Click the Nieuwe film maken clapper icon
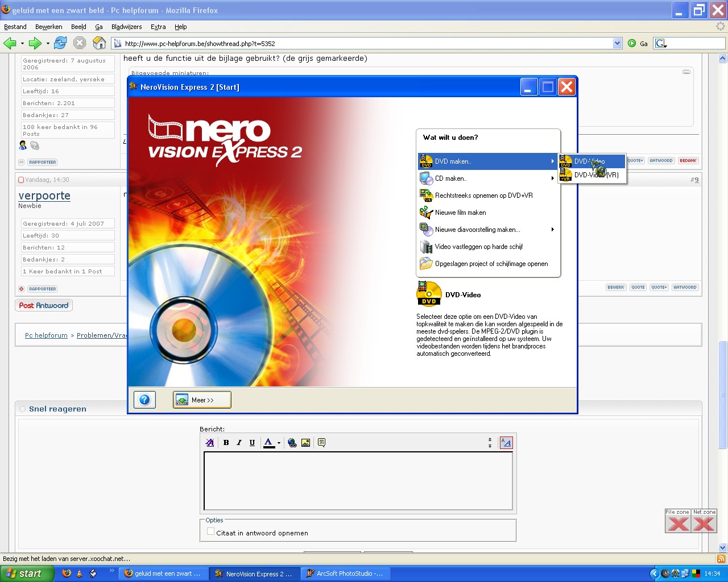This screenshot has height=582, width=728. [426, 213]
